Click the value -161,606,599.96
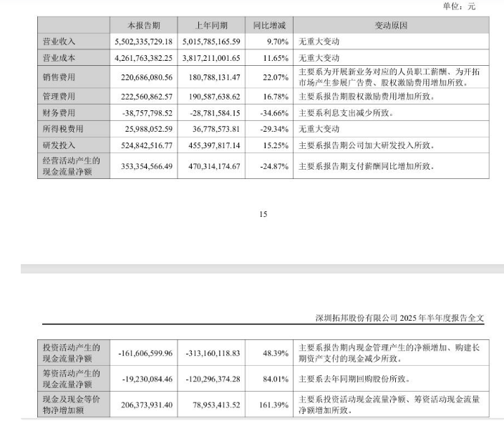504x431 pixels. pyautogui.click(x=145, y=353)
